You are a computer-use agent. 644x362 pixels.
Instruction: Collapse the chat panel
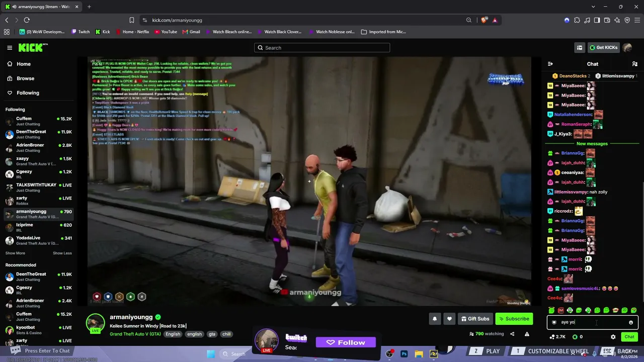(x=550, y=64)
